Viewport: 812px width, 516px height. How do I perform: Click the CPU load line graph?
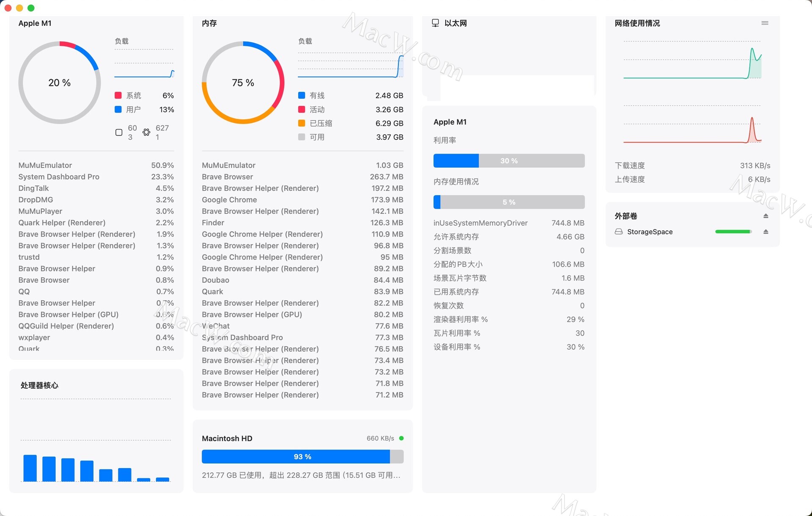point(144,64)
